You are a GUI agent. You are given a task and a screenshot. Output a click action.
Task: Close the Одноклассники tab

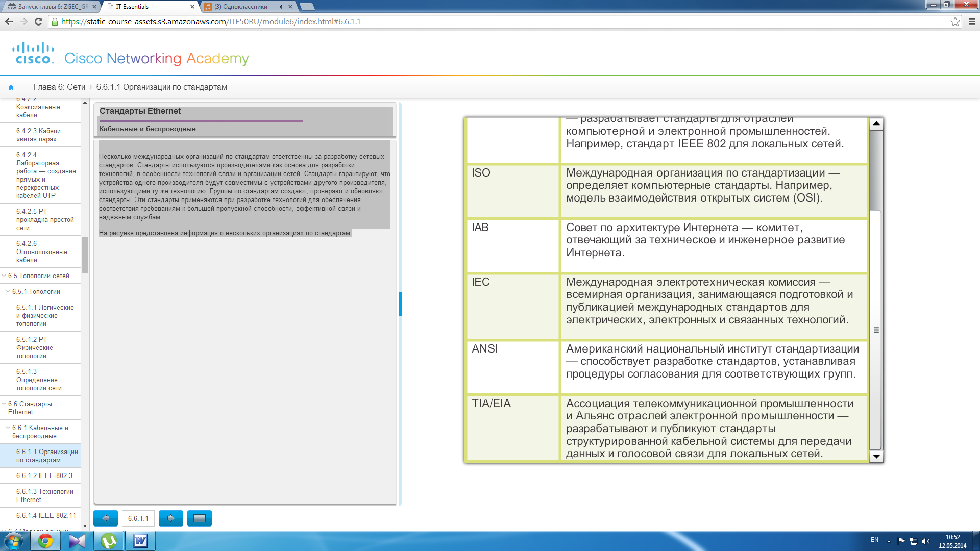click(290, 7)
